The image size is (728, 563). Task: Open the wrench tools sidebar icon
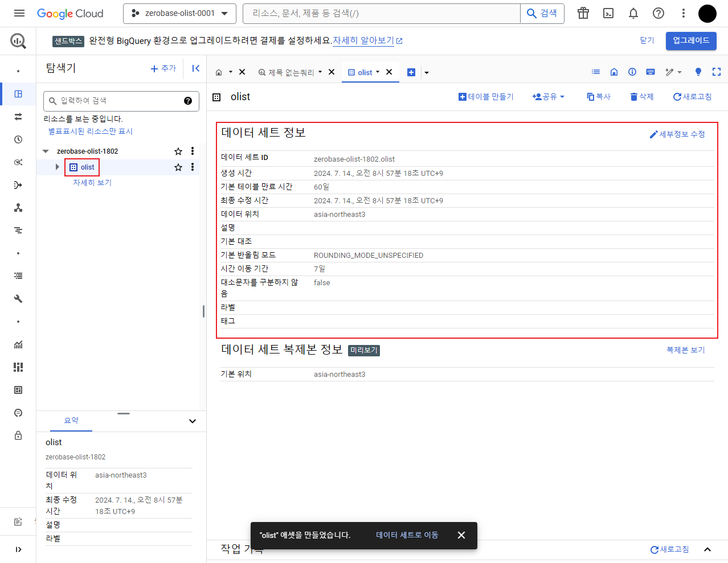[18, 299]
